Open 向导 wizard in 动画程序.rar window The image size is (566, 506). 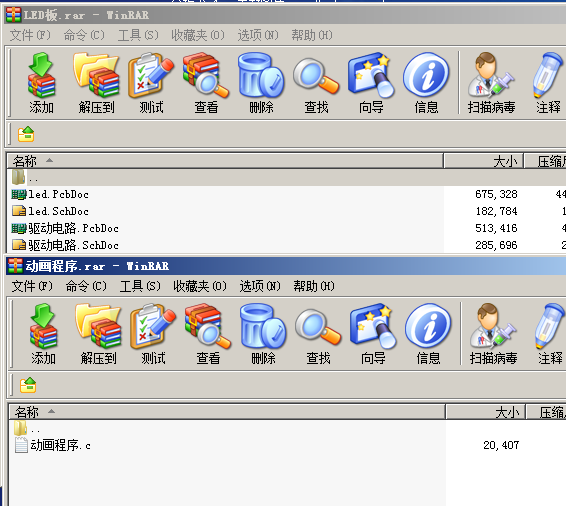(x=373, y=334)
